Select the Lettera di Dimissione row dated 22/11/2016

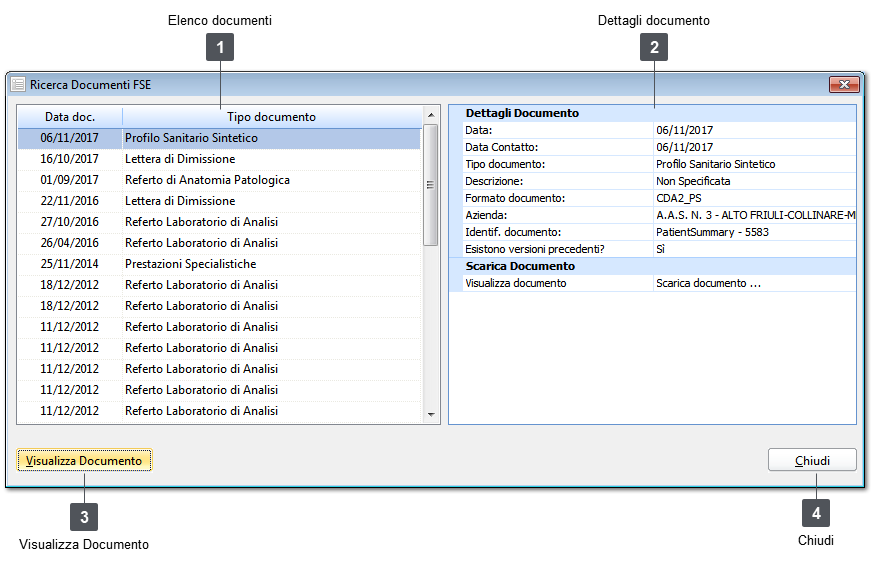219,201
